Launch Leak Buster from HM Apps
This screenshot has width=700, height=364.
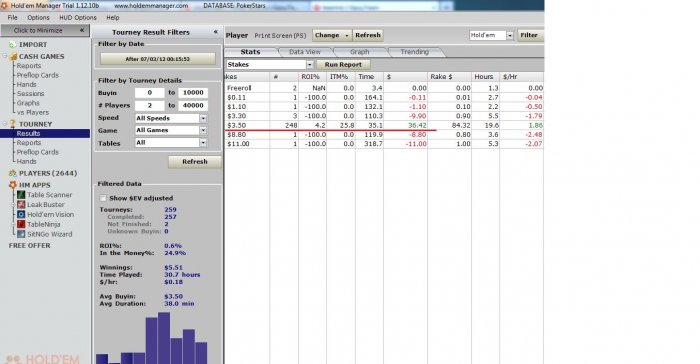coord(21,205)
